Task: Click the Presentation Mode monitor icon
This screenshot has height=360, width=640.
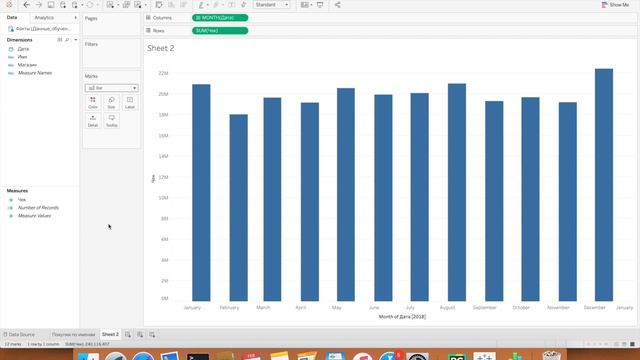Action: [320, 5]
